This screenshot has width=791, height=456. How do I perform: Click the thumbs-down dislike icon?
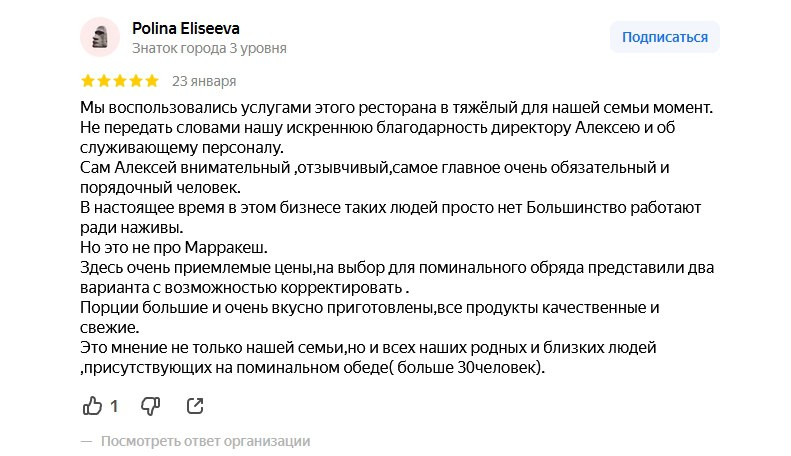coord(150,406)
